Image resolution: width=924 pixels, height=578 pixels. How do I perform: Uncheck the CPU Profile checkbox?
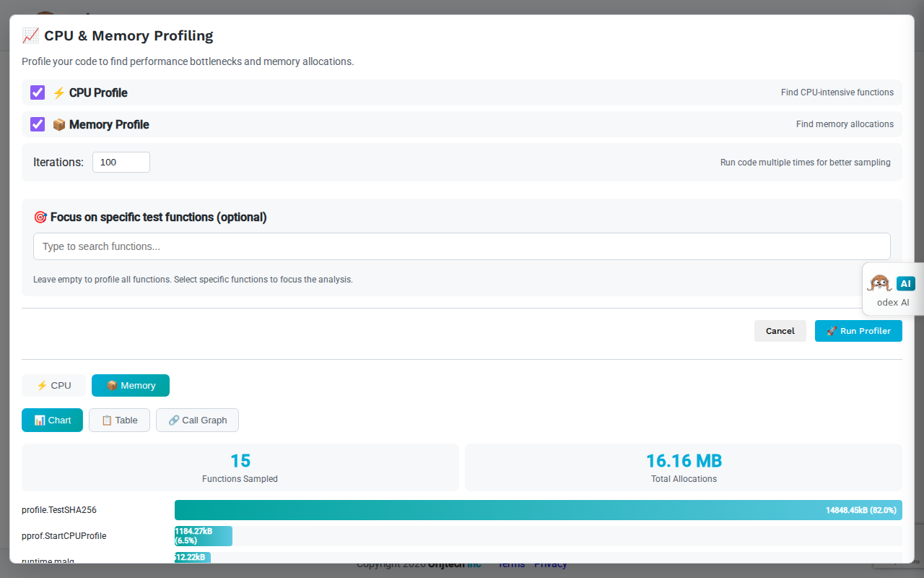coord(37,92)
